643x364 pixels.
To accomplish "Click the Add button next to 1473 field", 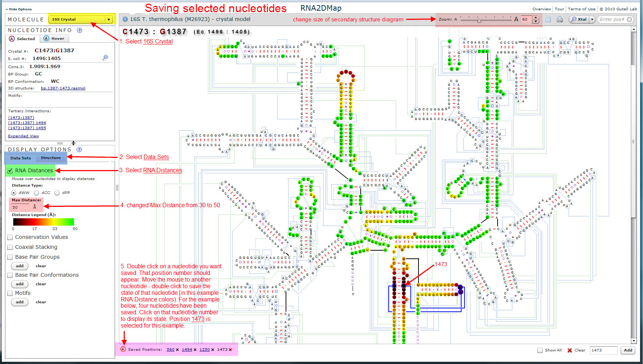I will coord(628,350).
